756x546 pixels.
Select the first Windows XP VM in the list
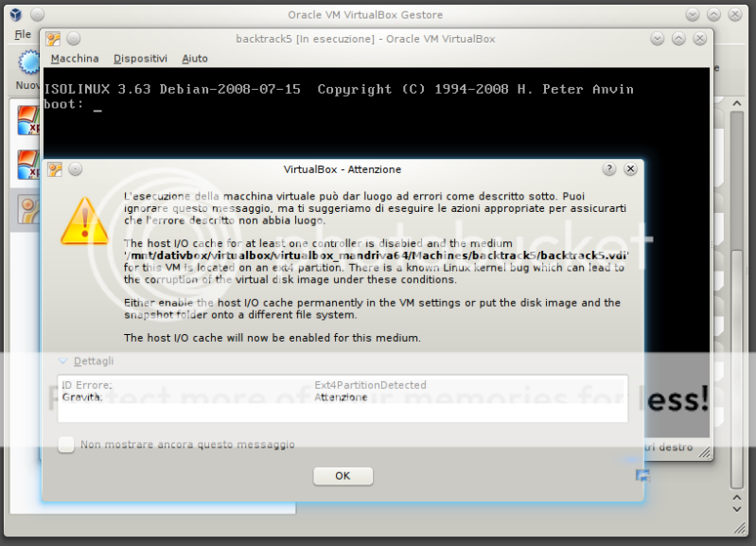point(28,120)
